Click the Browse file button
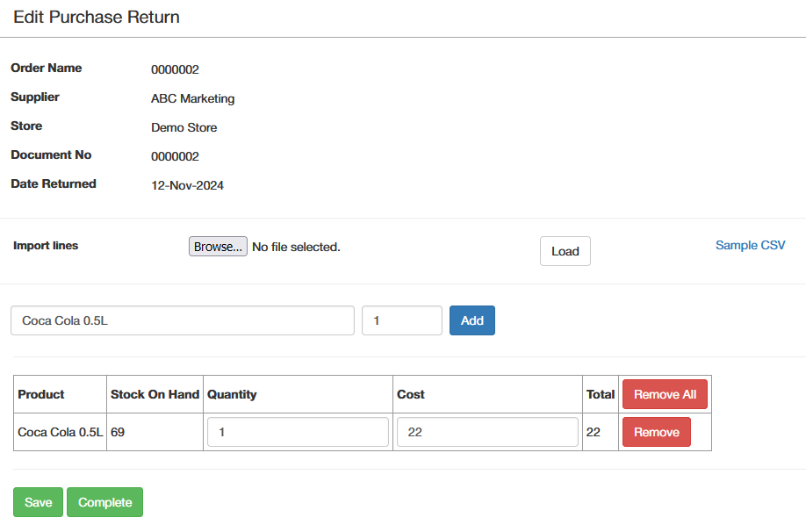806x532 pixels. [218, 247]
